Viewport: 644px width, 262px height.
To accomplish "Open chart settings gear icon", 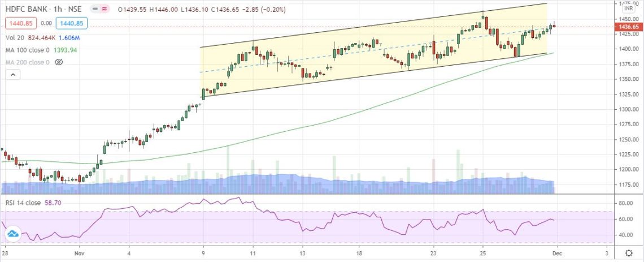I will pos(629,252).
